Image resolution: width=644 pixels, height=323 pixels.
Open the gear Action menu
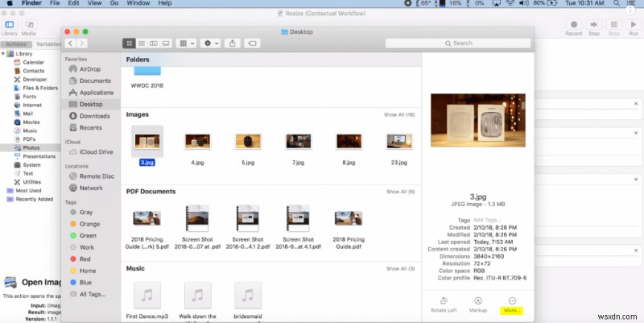pos(211,43)
